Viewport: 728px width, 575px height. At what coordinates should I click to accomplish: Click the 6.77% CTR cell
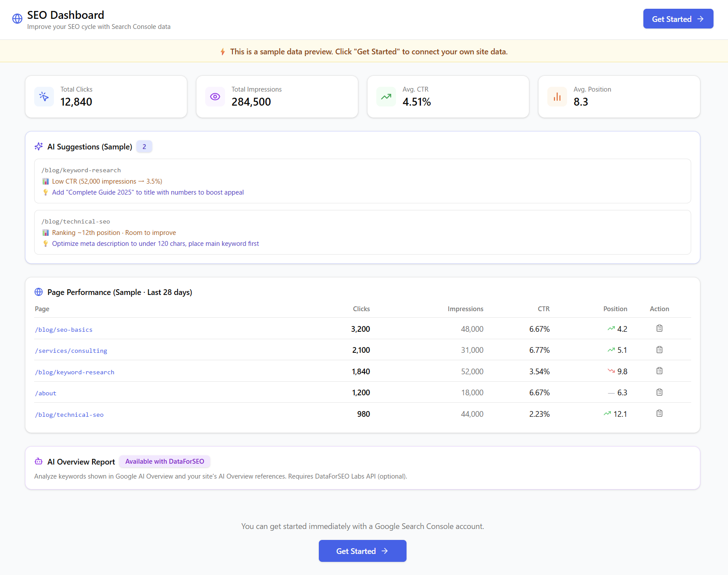539,350
